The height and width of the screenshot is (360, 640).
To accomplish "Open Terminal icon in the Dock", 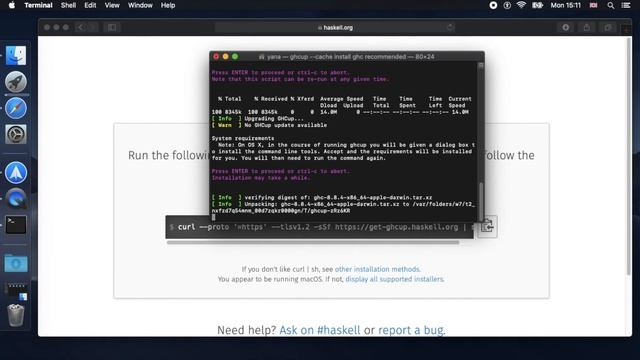I will [16, 225].
